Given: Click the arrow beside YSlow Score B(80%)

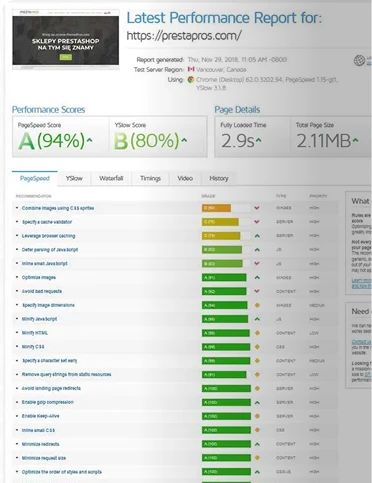Looking at the screenshot, I should coord(184,140).
